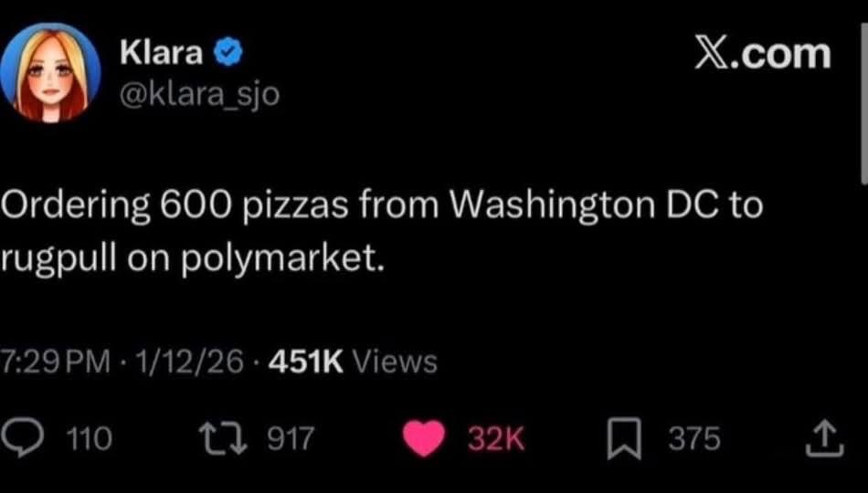Screen dimensions: 868x493
Task: Click the Klara display name
Action: [162, 54]
